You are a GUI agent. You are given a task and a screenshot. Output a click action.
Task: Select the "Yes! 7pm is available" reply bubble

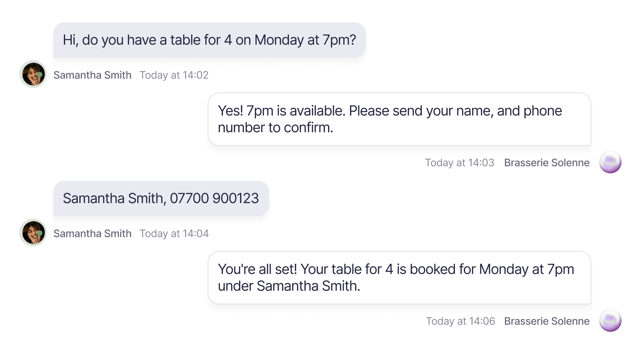399,119
